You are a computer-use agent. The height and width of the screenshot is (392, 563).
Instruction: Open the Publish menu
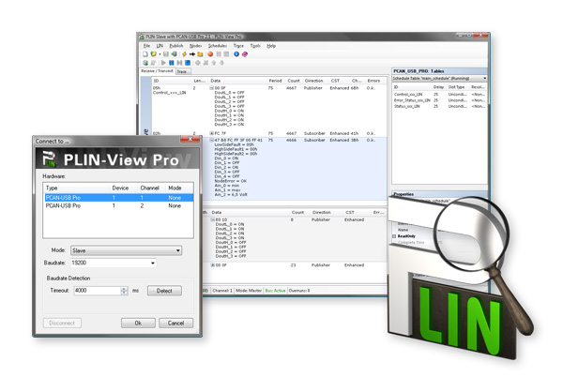pos(176,46)
